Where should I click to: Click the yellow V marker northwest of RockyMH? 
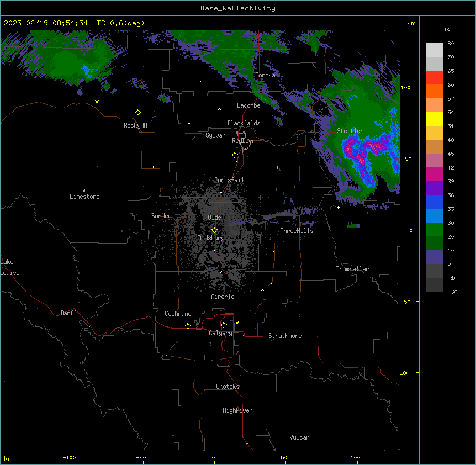[x=97, y=102]
